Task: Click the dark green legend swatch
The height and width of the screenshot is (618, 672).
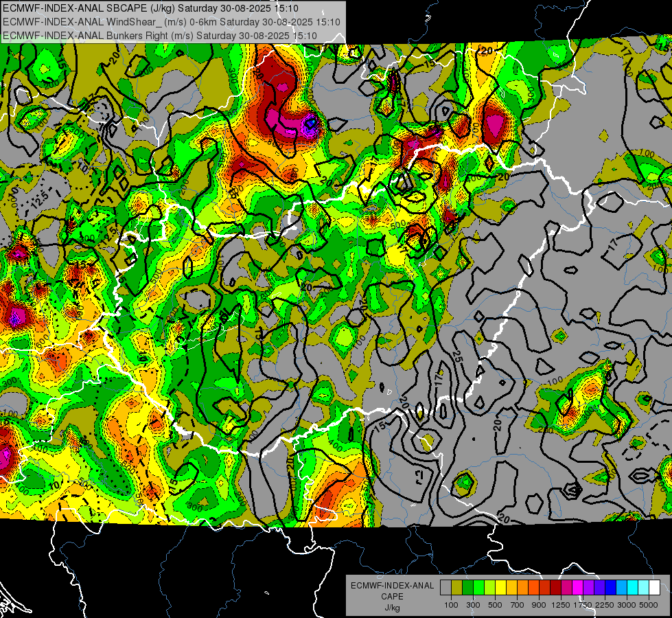Action: click(467, 588)
